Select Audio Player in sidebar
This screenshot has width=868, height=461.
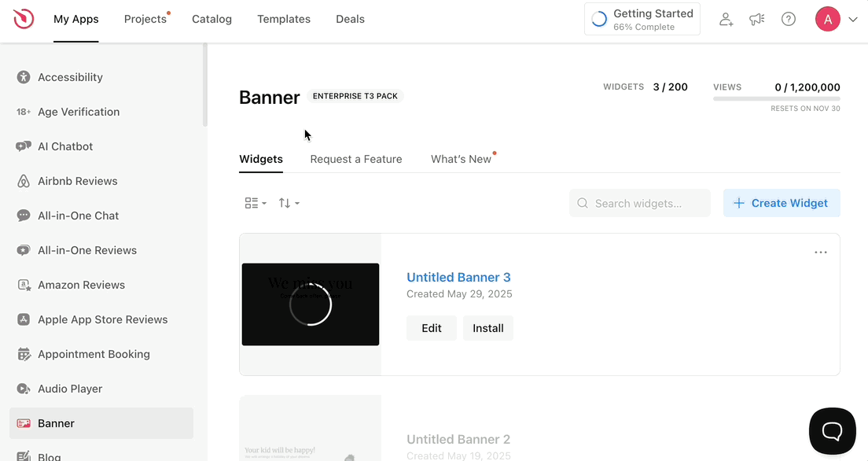coord(70,389)
